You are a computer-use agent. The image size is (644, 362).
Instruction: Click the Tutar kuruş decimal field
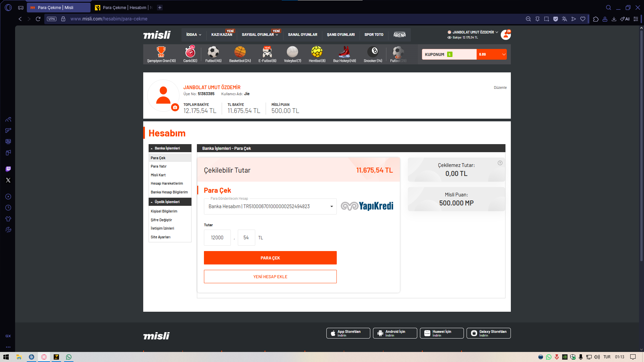click(246, 238)
